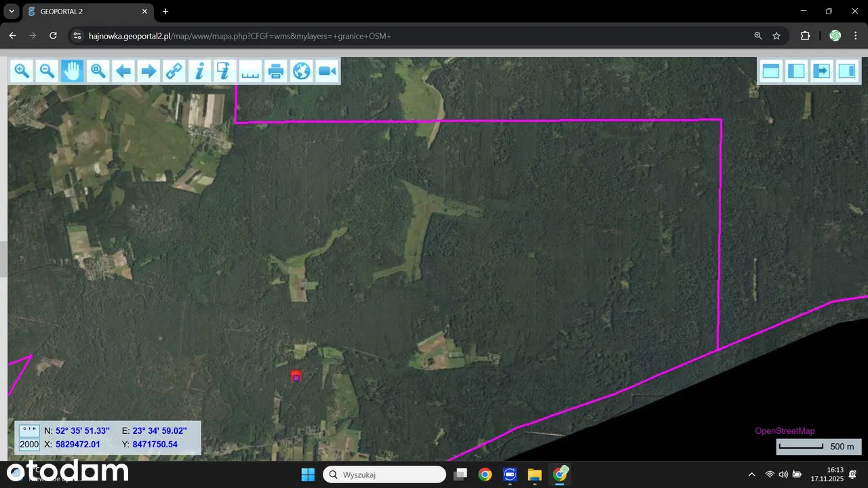The height and width of the screenshot is (488, 868).
Task: Click the video camera icon
Action: (x=327, y=70)
